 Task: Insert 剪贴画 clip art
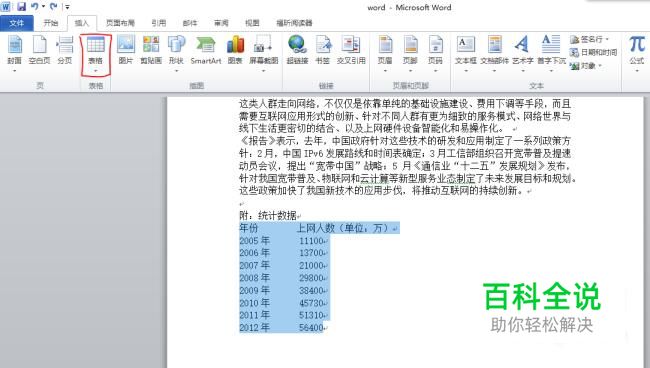tap(151, 50)
